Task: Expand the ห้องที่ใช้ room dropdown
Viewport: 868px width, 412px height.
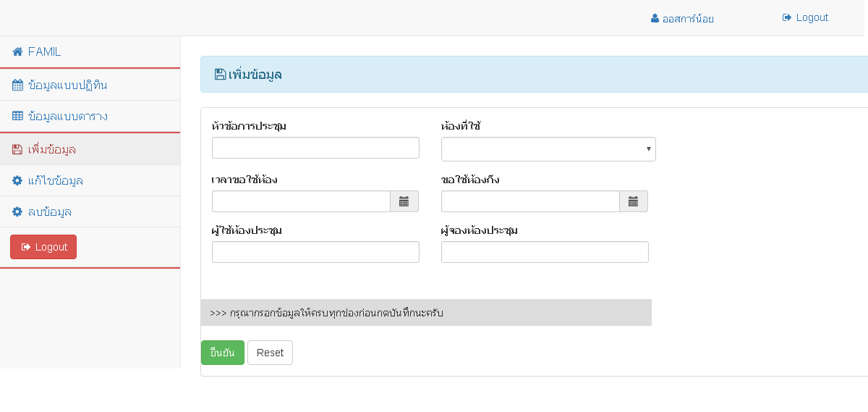Action: point(548,149)
